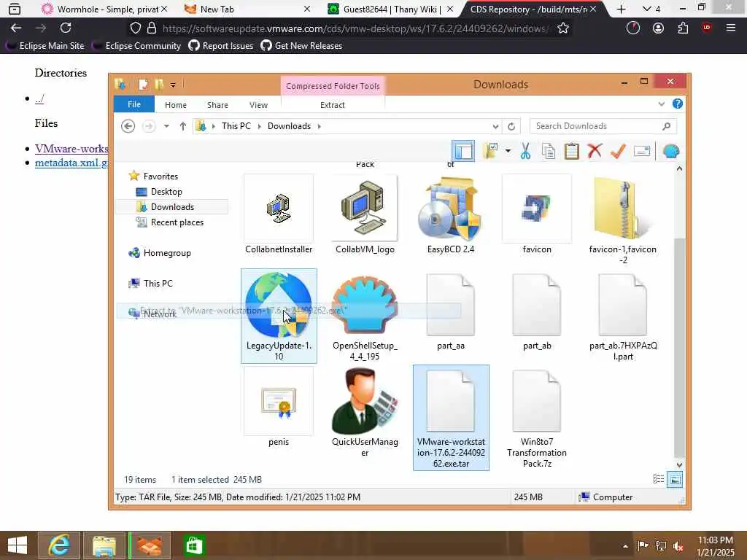Image resolution: width=747 pixels, height=560 pixels.
Task: Click into the Search Downloads box
Action: point(603,126)
